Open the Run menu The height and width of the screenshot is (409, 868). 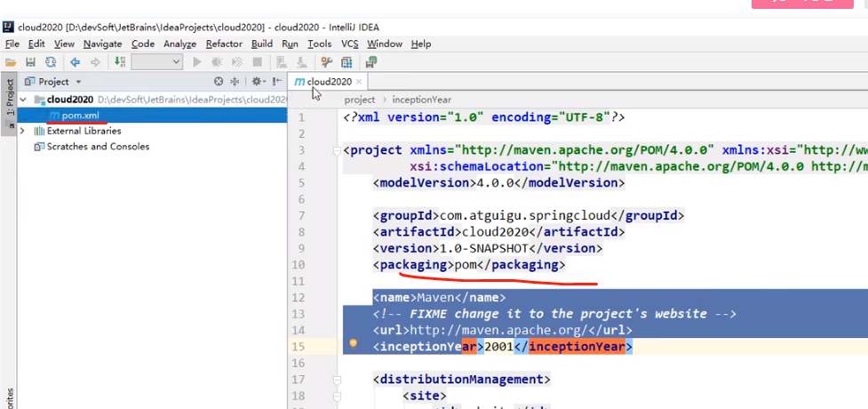[290, 44]
